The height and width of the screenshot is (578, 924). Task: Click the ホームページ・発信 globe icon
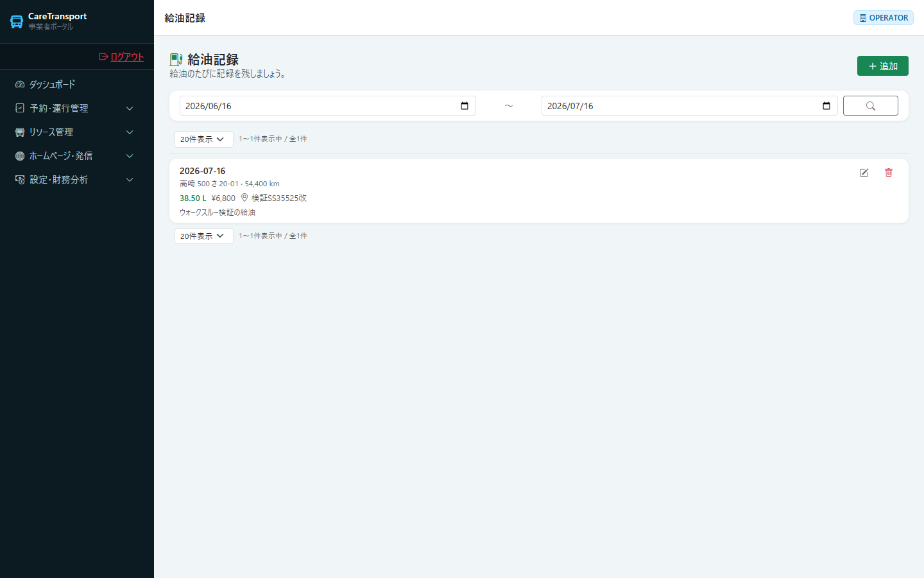(20, 155)
